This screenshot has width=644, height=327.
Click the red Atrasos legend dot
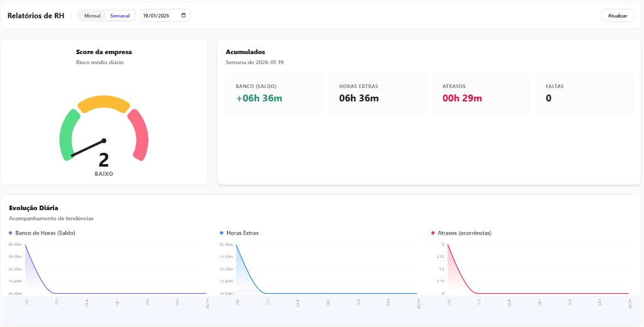pyautogui.click(x=433, y=233)
